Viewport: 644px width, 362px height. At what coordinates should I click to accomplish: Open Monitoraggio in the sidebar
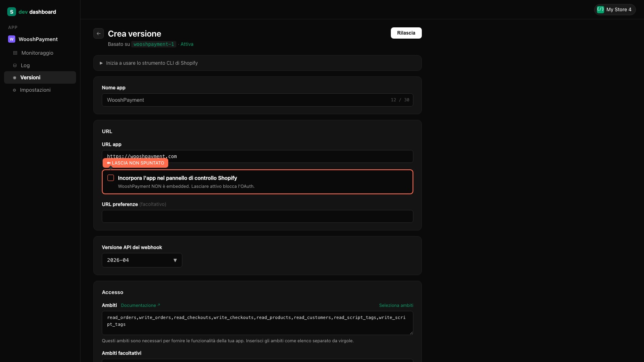[40, 53]
